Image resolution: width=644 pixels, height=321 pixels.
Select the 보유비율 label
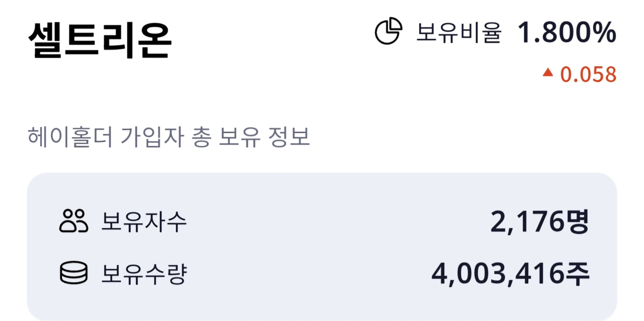tap(459, 33)
